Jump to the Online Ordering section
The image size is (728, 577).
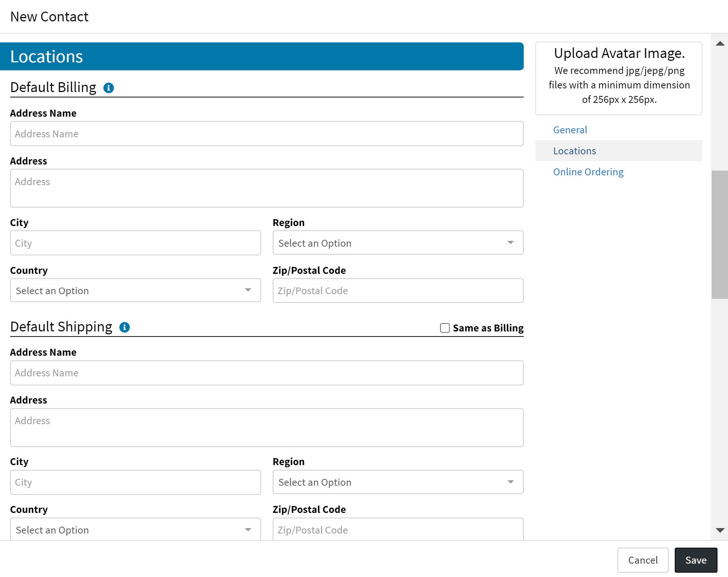tap(588, 172)
